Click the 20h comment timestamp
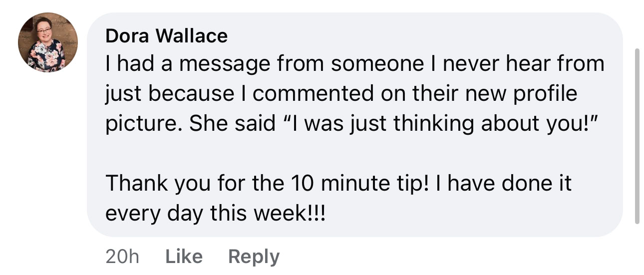Screen dimensions: 644x275 pyautogui.click(x=122, y=257)
